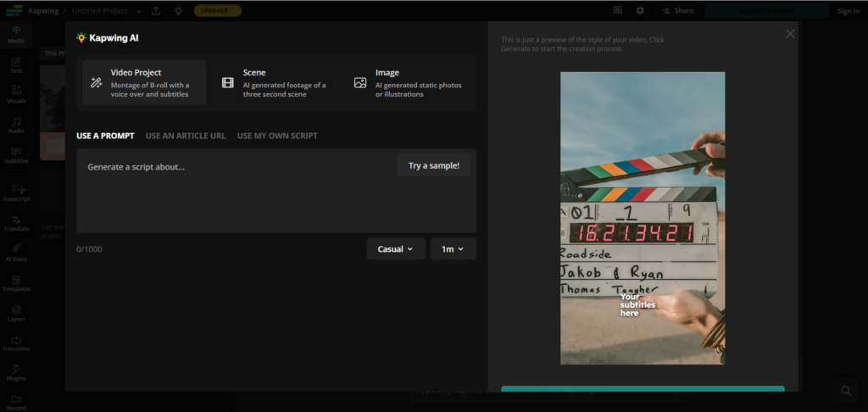Focus the Generate a script about prompt field

coord(276,191)
